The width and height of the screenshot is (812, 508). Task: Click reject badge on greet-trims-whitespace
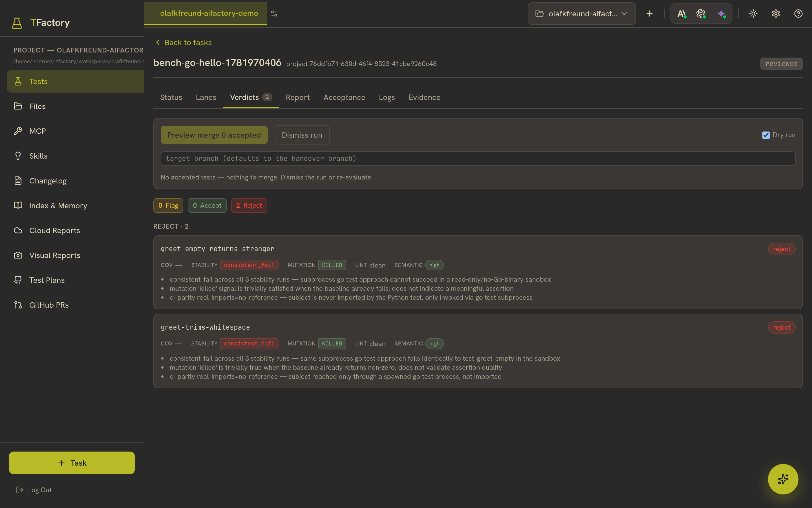point(782,328)
